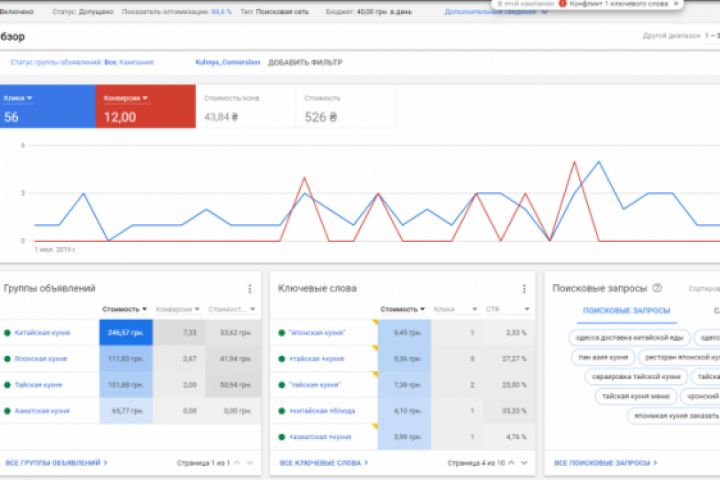Click status dot for +китайская +блюда keyword
Image resolution: width=720 pixels, height=480 pixels.
[281, 411]
